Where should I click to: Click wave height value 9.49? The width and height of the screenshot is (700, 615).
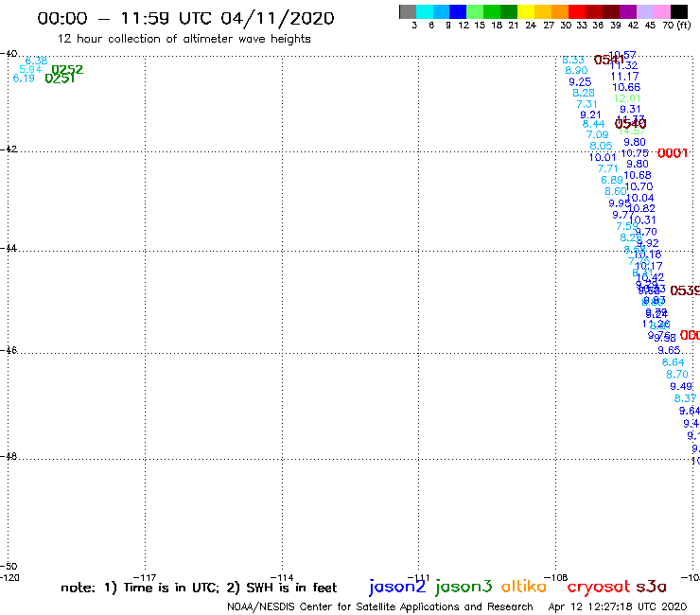pos(681,386)
